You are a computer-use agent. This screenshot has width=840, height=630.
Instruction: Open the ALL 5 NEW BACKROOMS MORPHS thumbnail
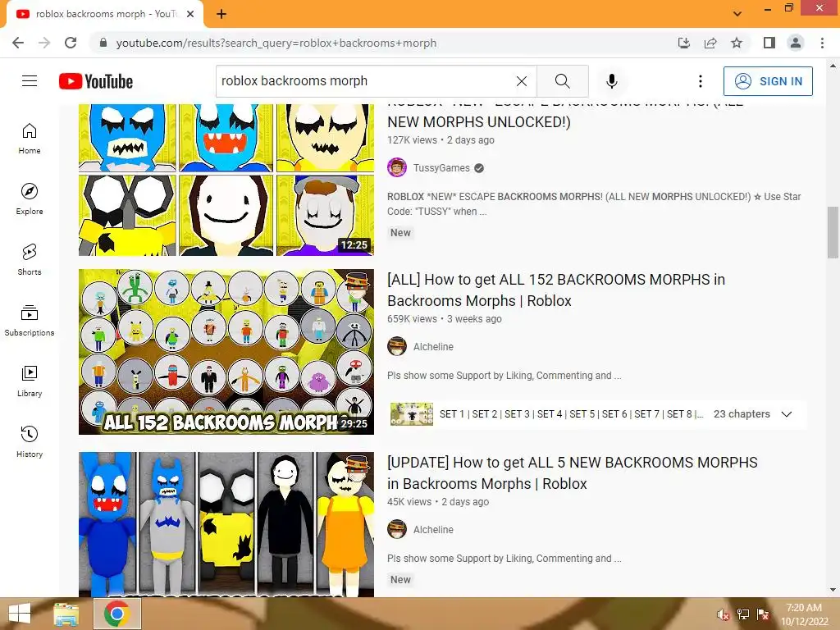coord(226,524)
